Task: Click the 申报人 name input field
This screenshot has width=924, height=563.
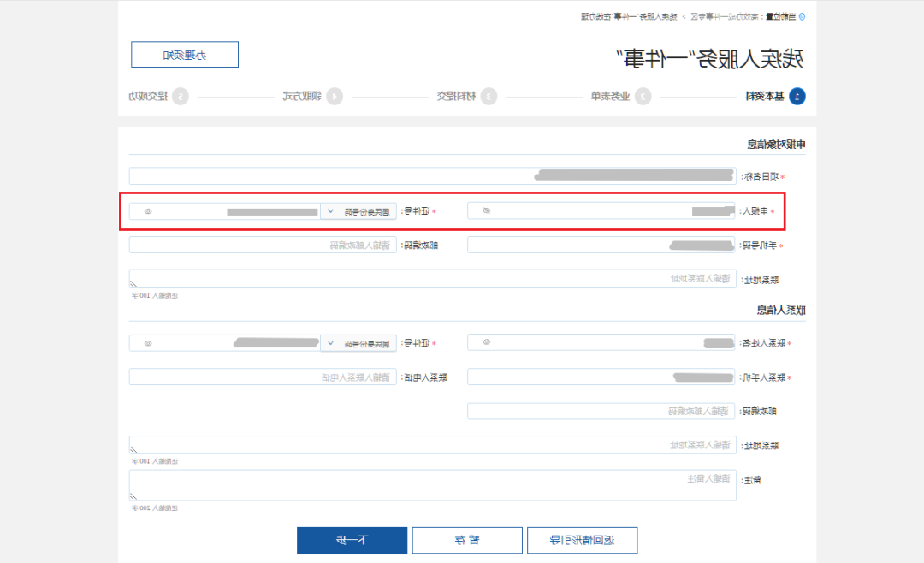Action: pos(601,210)
